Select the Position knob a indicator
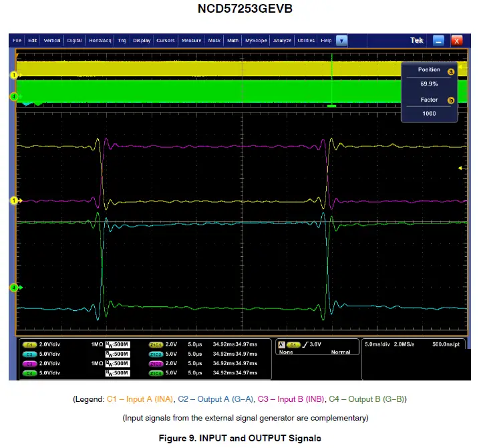The height and width of the screenshot is (448, 481). coord(451,72)
